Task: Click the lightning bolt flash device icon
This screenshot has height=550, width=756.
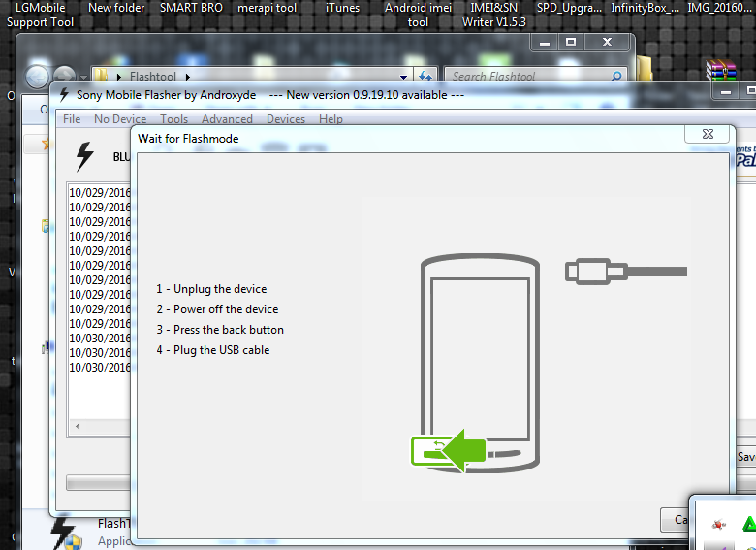Action: [x=85, y=156]
